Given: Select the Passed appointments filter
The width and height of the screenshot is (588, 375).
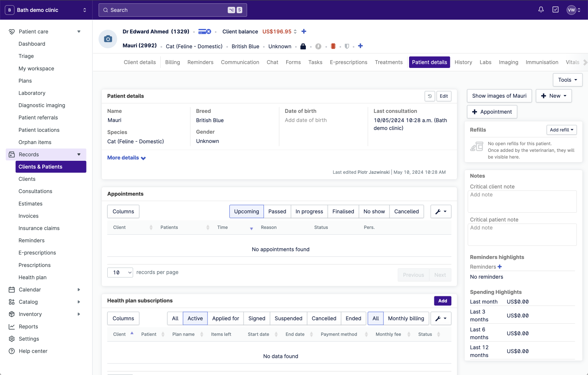Looking at the screenshot, I should click(277, 212).
